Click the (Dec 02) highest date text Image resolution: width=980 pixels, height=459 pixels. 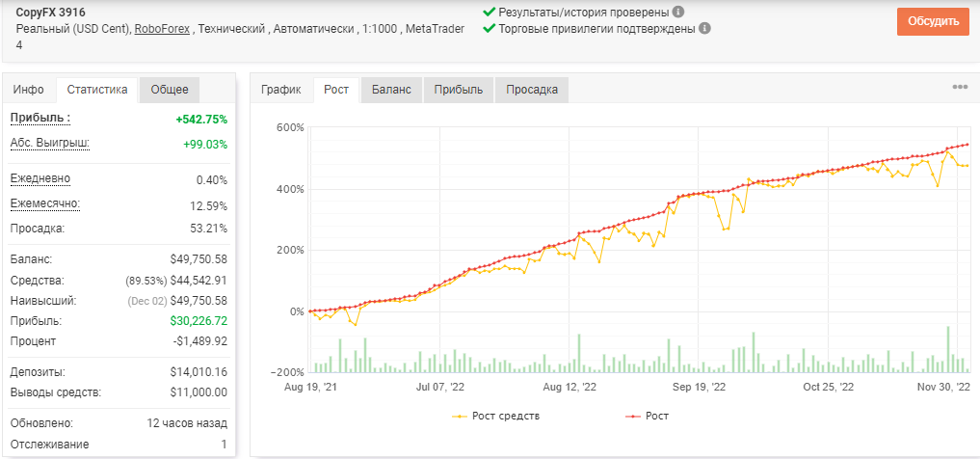coord(147,301)
